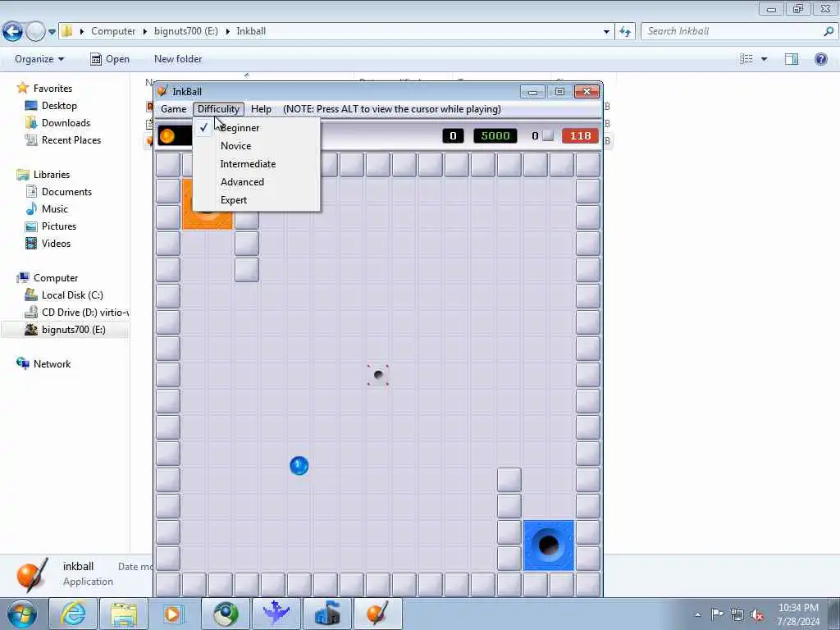This screenshot has width=840, height=630.
Task: Click the muted volume tray icon
Action: click(x=757, y=614)
